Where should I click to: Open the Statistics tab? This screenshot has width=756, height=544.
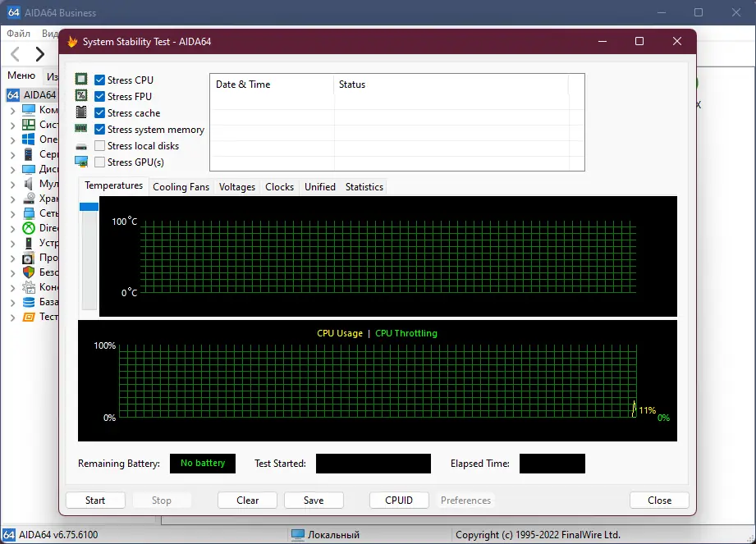tap(364, 187)
